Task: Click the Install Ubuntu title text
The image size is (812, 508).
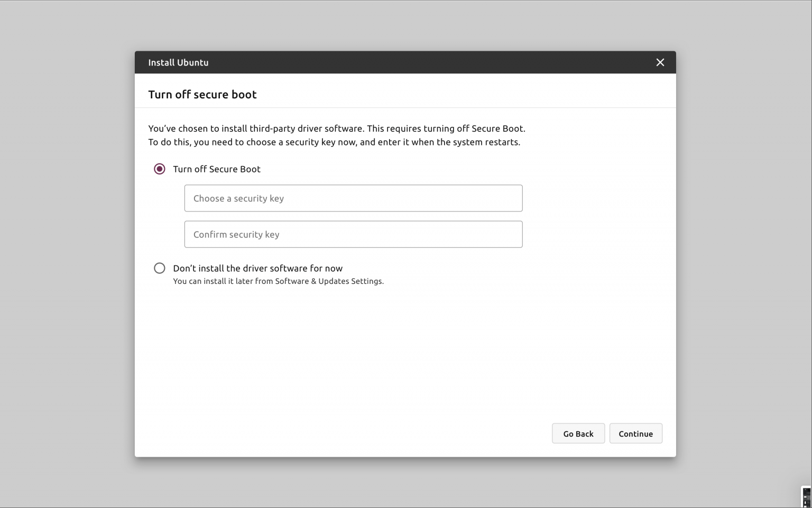Action: pos(178,62)
